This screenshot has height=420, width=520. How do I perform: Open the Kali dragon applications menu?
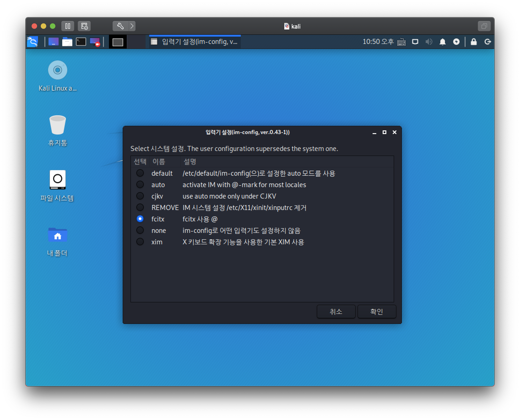[33, 42]
